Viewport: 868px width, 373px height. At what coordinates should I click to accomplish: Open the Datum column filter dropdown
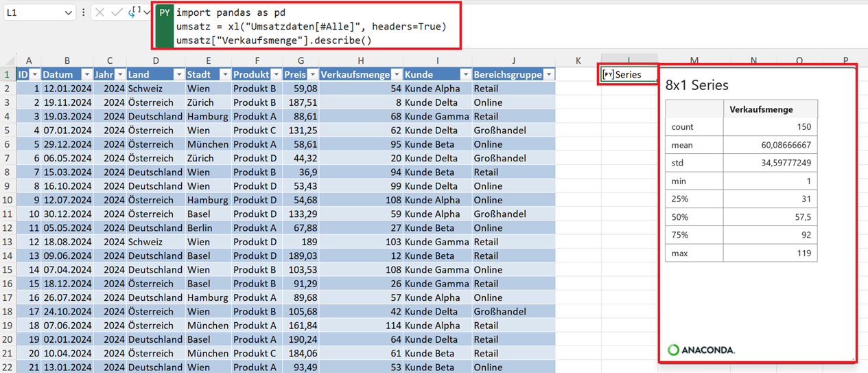pyautogui.click(x=86, y=74)
